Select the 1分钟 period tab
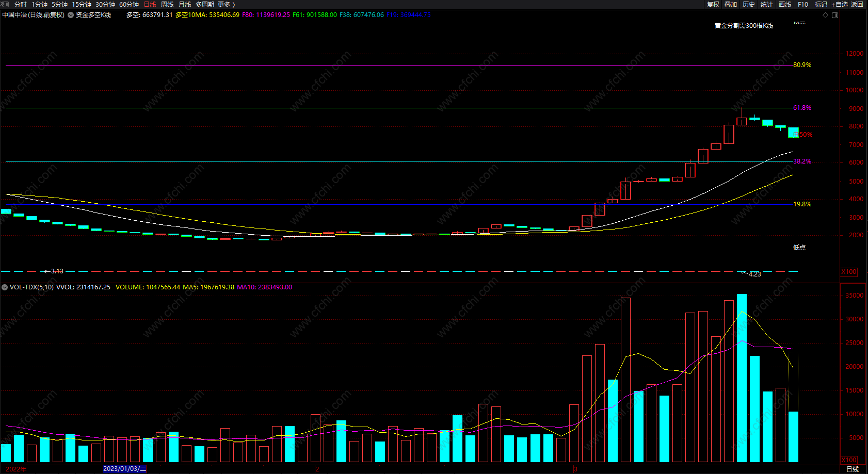 (x=39, y=5)
